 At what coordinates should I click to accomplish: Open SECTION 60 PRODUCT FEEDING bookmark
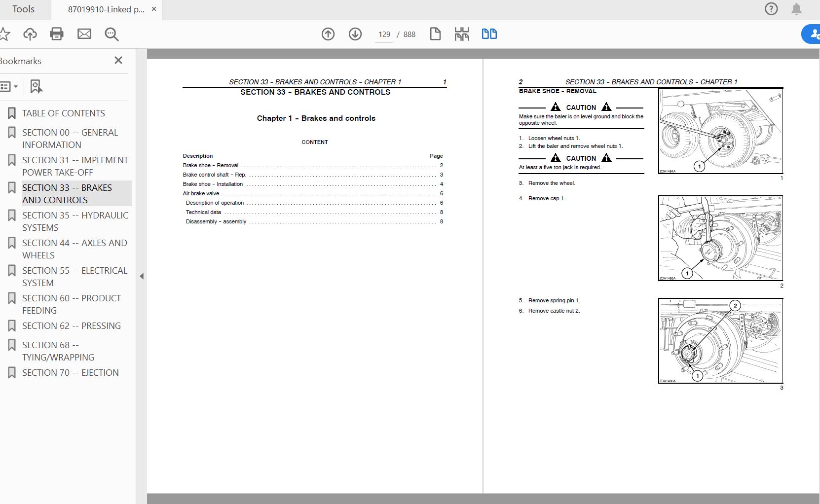pyautogui.click(x=72, y=304)
